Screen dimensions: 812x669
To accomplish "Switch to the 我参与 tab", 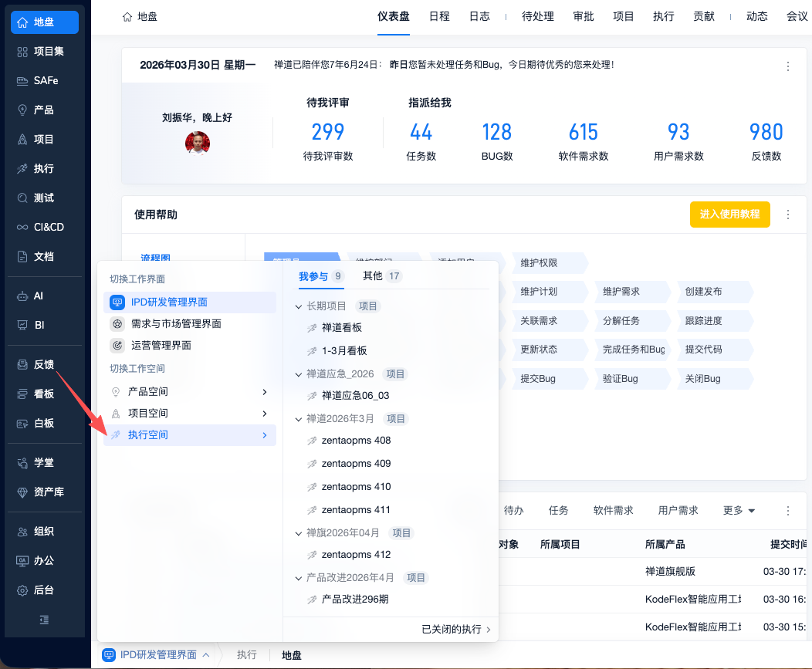I will click(x=321, y=276).
